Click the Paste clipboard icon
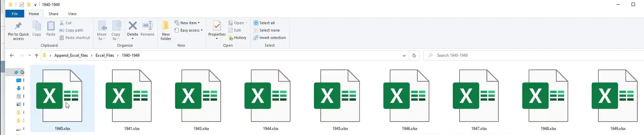 [x=51, y=26]
